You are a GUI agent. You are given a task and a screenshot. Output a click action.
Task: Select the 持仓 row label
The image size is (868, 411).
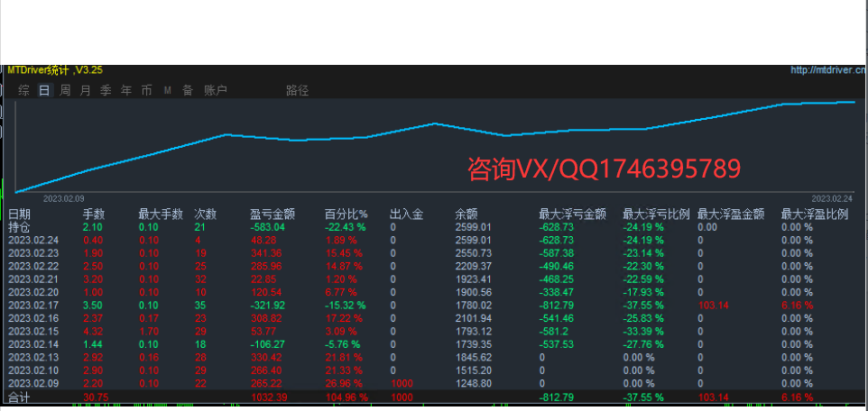tap(19, 227)
